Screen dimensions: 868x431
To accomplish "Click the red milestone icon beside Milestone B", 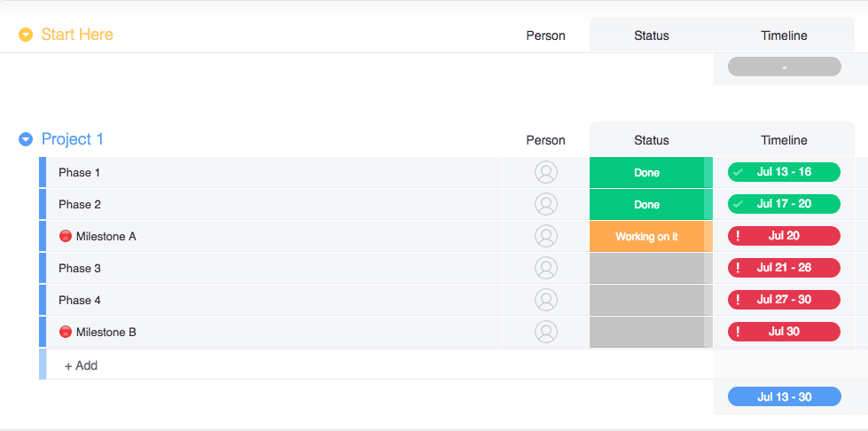I will [66, 333].
